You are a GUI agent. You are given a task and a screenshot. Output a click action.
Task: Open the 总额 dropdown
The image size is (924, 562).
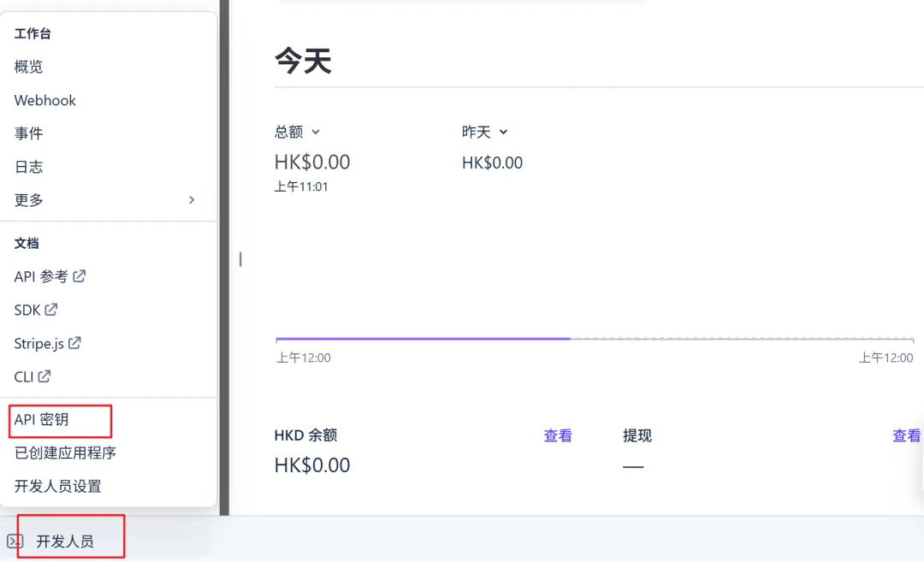pos(315,132)
